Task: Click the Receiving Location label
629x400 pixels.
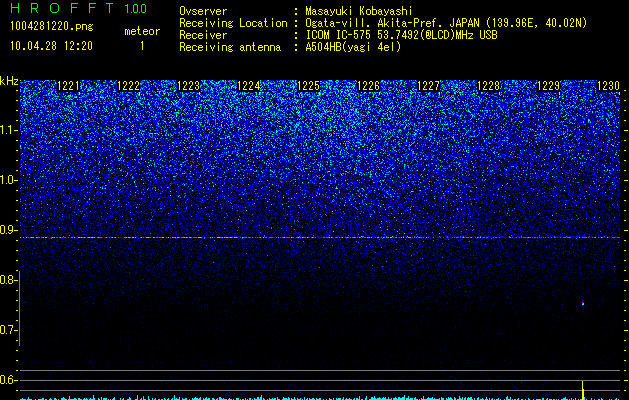Action: 233,23
